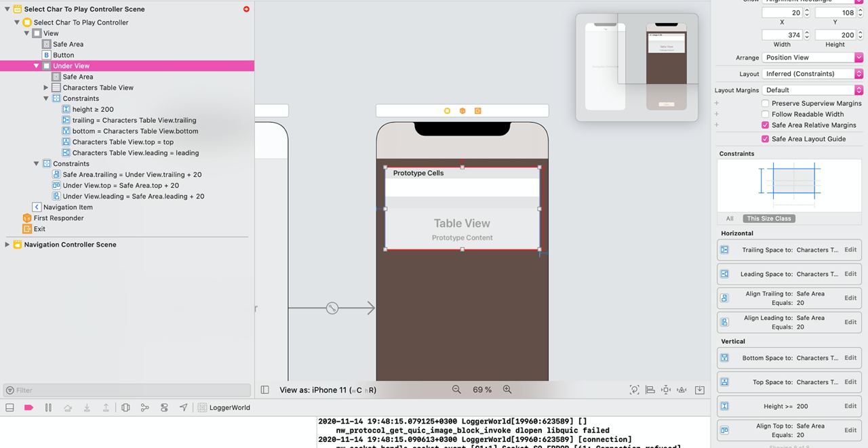868x448 pixels.
Task: Zoom in the storyboard canvas
Action: click(507, 390)
